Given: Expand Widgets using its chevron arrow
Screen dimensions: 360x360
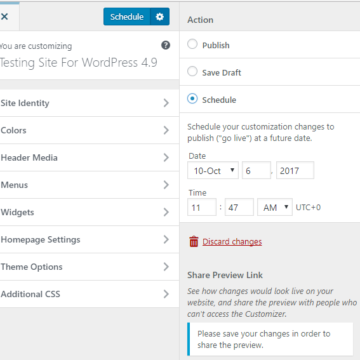Looking at the screenshot, I should click(x=166, y=212).
